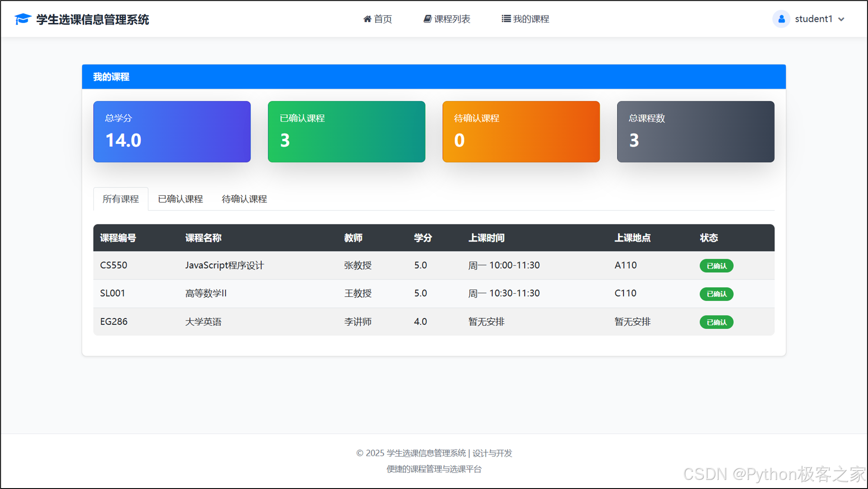The height and width of the screenshot is (489, 868).
Task: Click the home icon beside 首页
Action: (367, 19)
